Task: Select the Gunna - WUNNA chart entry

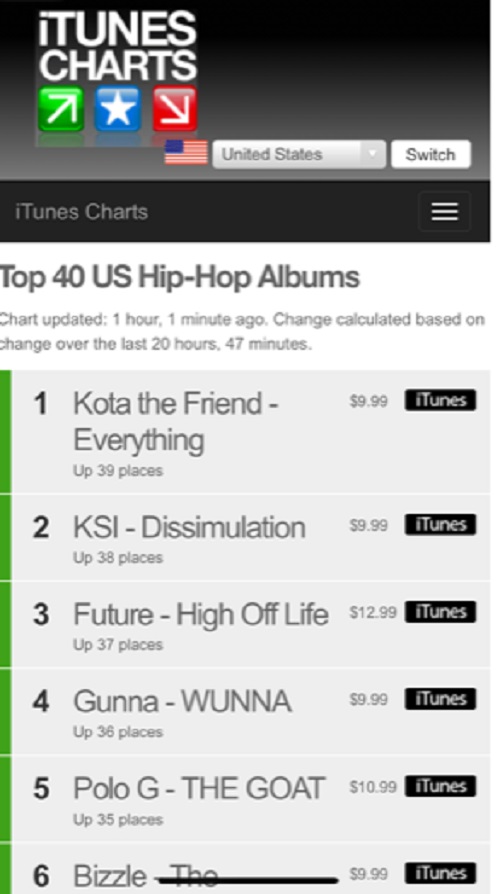Action: (x=182, y=701)
